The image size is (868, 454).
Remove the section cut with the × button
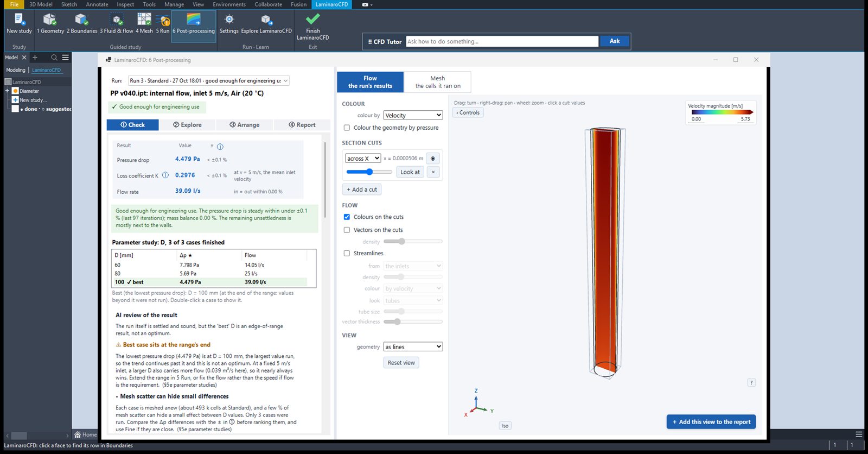(x=433, y=172)
